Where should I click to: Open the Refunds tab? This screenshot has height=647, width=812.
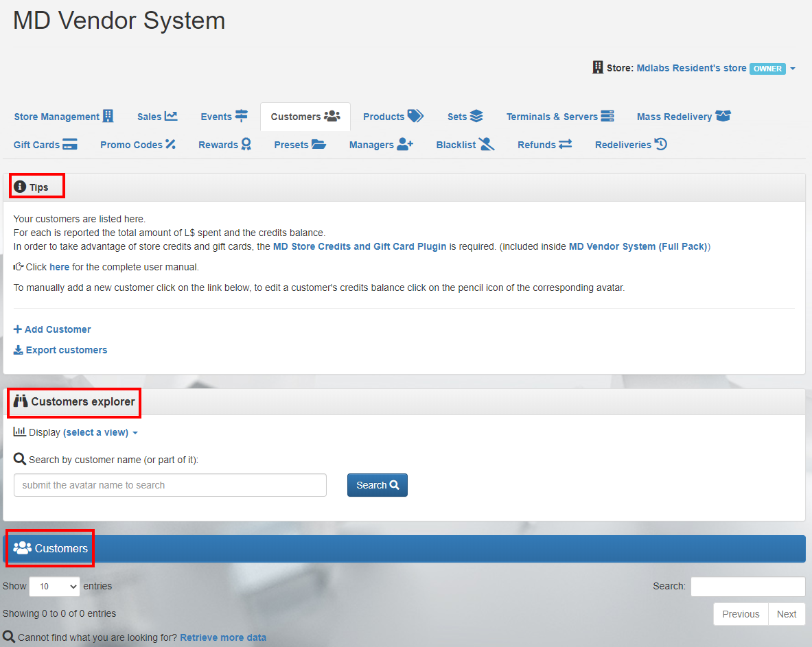pos(544,144)
